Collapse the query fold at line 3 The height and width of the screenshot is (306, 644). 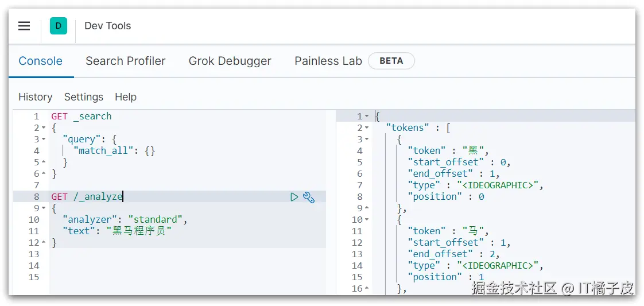pyautogui.click(x=44, y=140)
